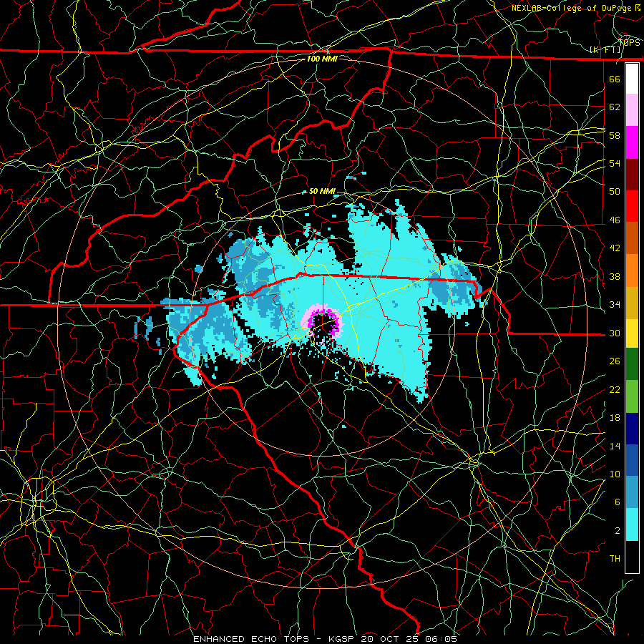Click the light green swatch near 22
This screenshot has width=644, height=644.
[x=632, y=396]
